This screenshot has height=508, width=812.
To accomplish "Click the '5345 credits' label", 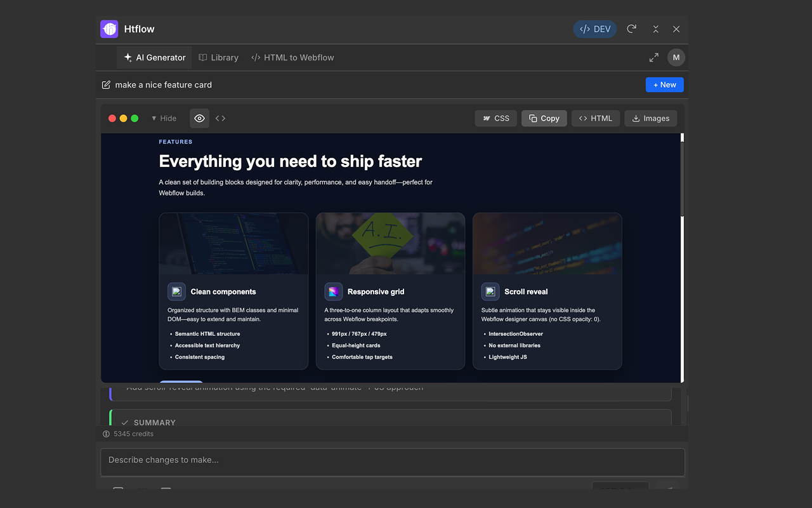I will [133, 434].
